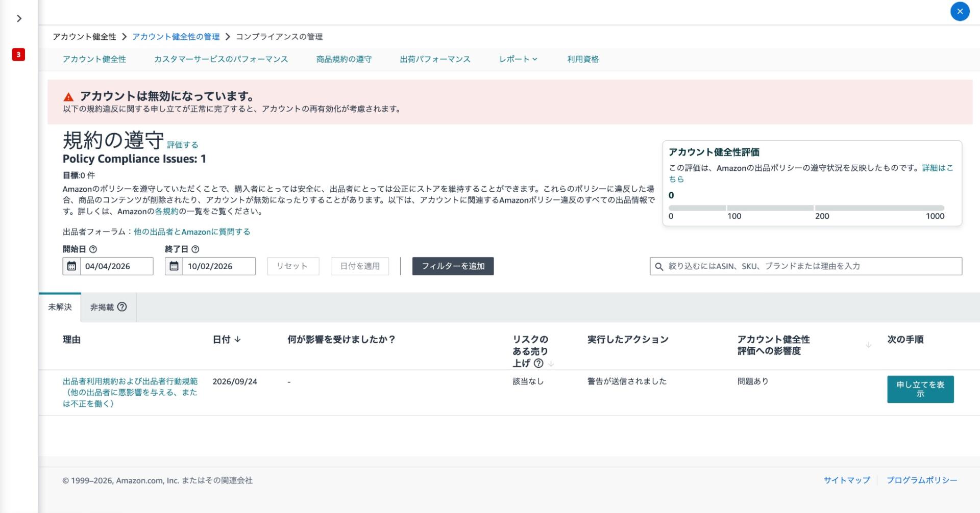Sort by リスクのある売り上げ column arrow
Viewport: 980px width, 513px height.
coord(551,364)
